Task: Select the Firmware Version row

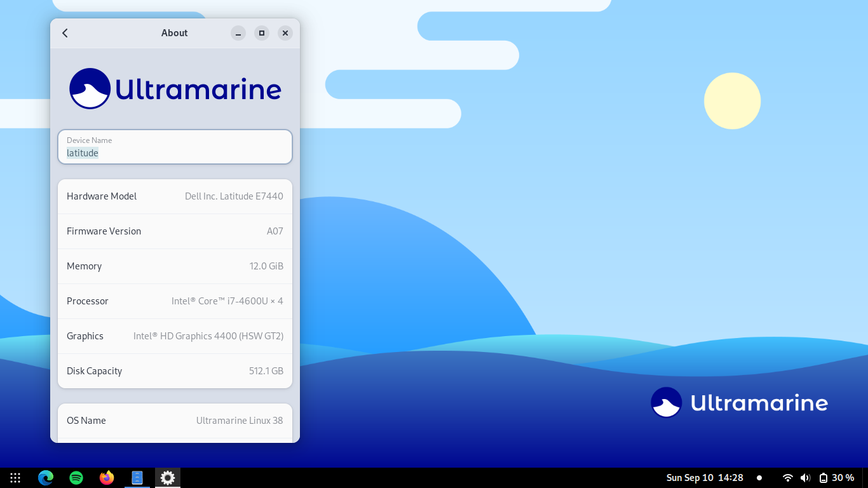Action: (175, 231)
